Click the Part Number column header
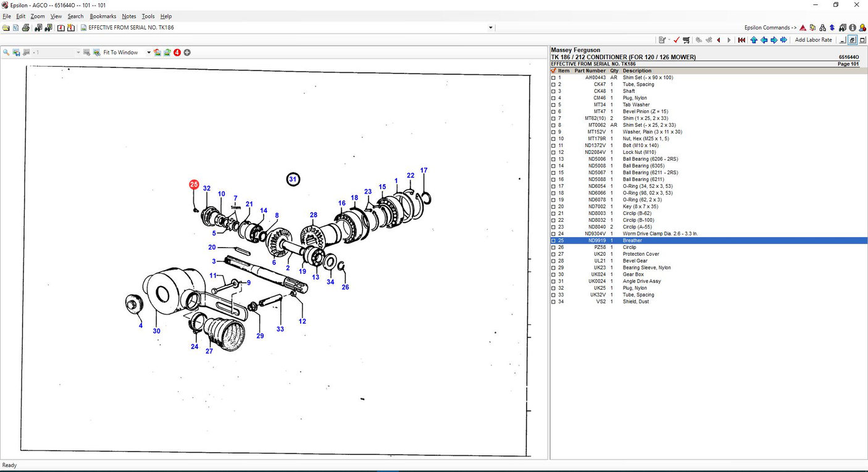The image size is (868, 472). click(x=590, y=71)
